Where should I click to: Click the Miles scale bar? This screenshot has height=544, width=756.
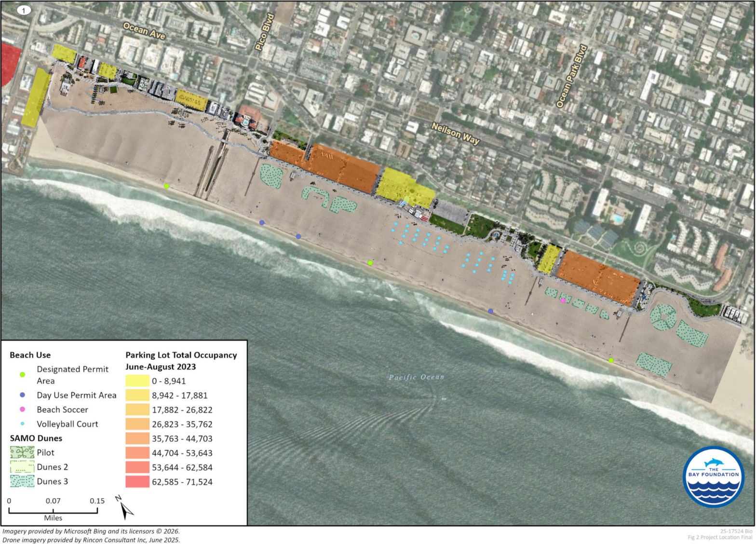pyautogui.click(x=53, y=510)
